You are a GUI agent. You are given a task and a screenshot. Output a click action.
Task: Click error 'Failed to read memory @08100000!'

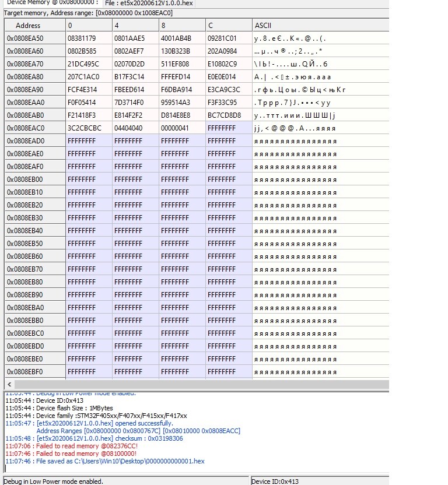(x=71, y=454)
